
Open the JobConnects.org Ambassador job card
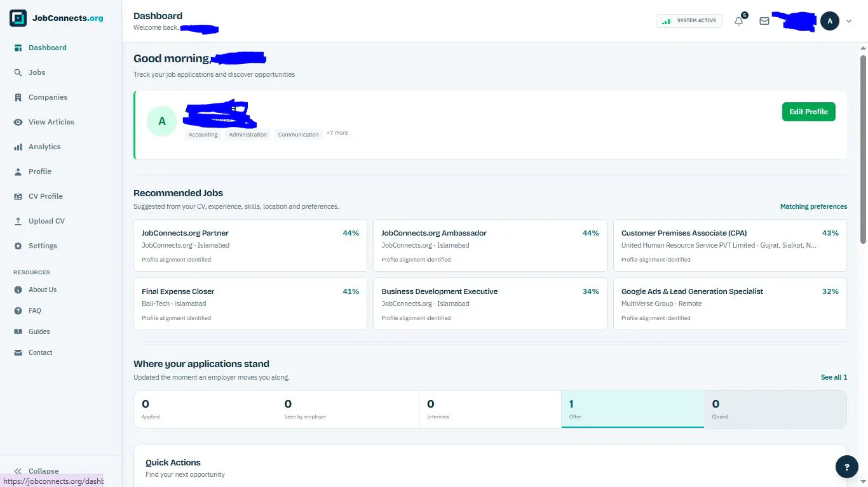click(x=490, y=246)
